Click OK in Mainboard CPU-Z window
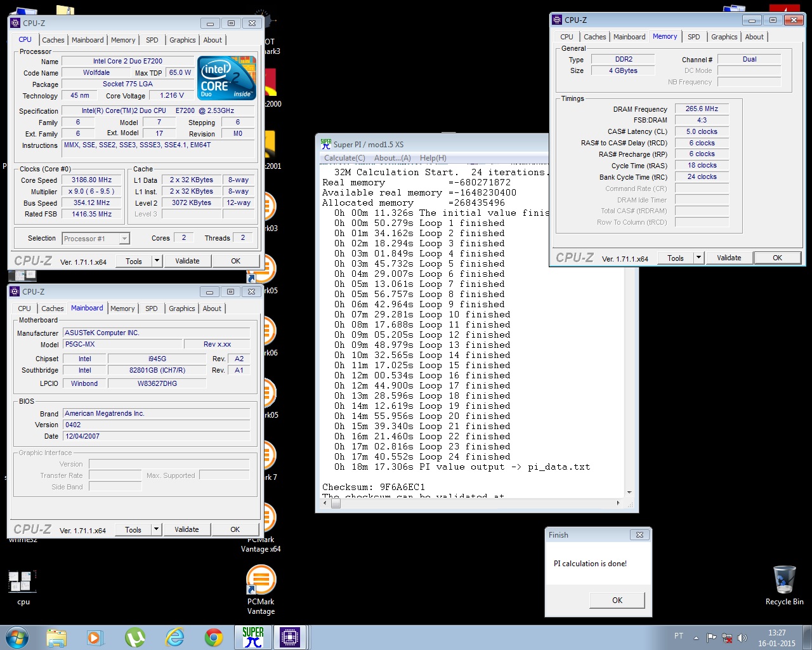 (235, 529)
